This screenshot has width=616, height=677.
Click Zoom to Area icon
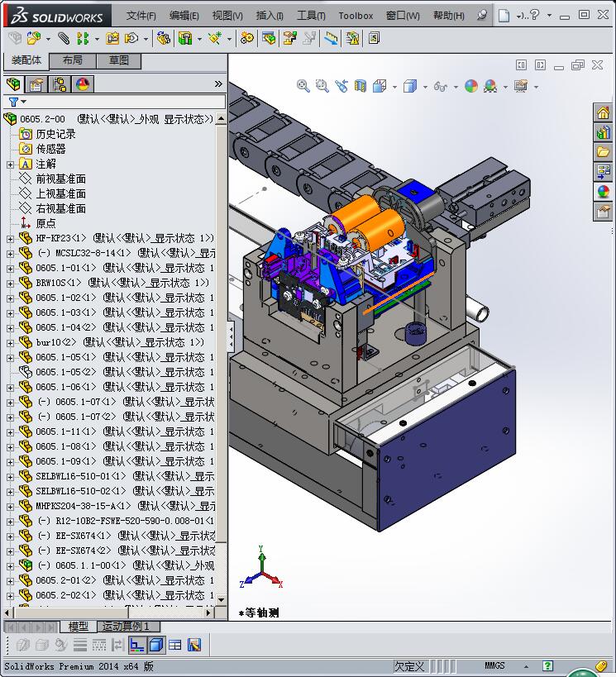[322, 86]
